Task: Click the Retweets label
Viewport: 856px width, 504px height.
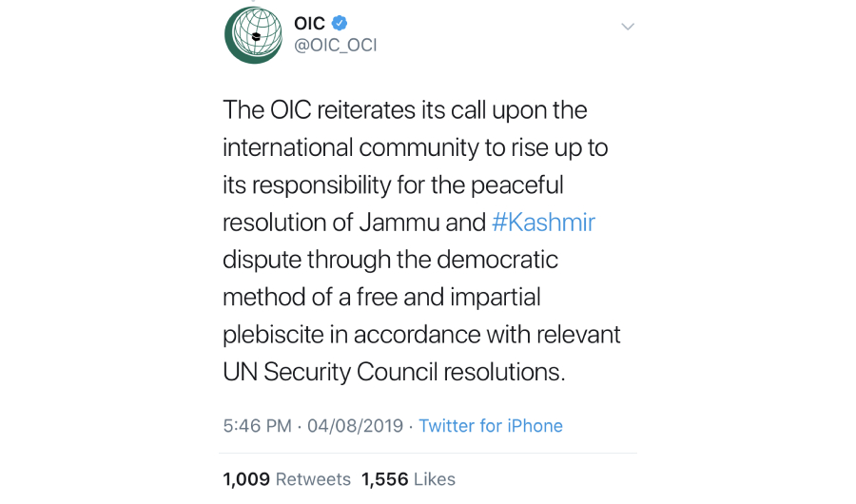Action: tap(313, 479)
